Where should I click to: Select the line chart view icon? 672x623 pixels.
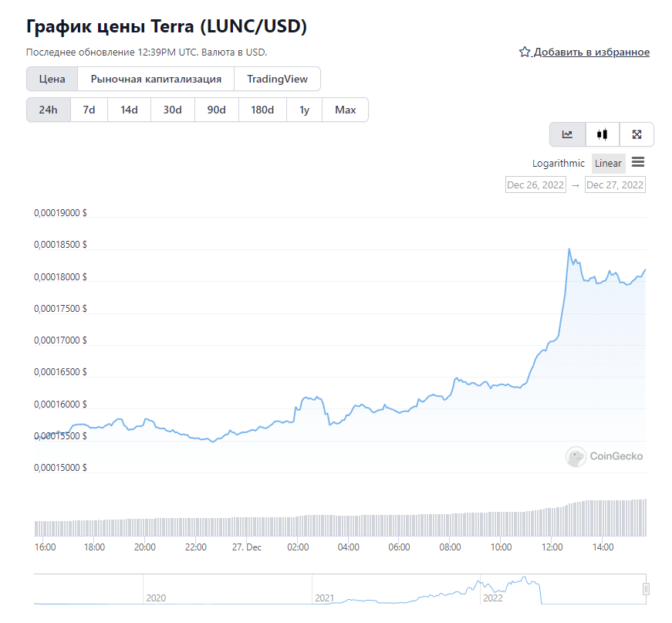coord(567,134)
